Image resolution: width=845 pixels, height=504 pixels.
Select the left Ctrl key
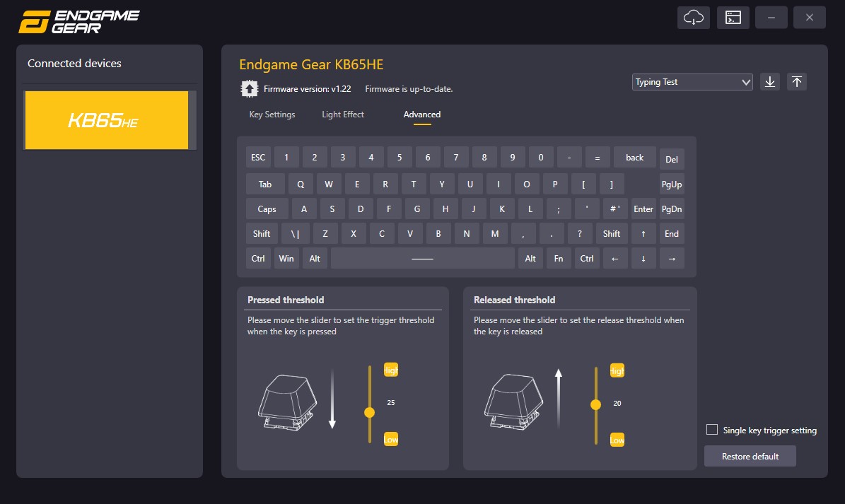tap(258, 259)
